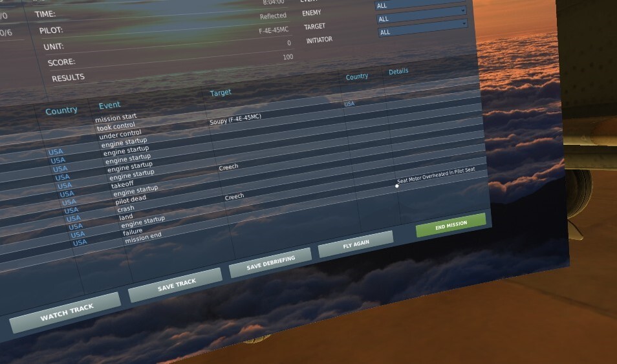Click the WATCH TRACK button
The image size is (617, 364).
point(65,312)
